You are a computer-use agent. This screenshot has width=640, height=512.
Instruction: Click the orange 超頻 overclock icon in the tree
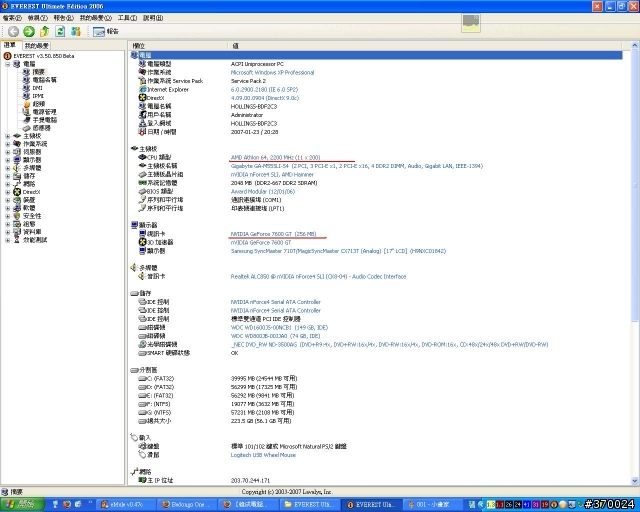point(27,104)
